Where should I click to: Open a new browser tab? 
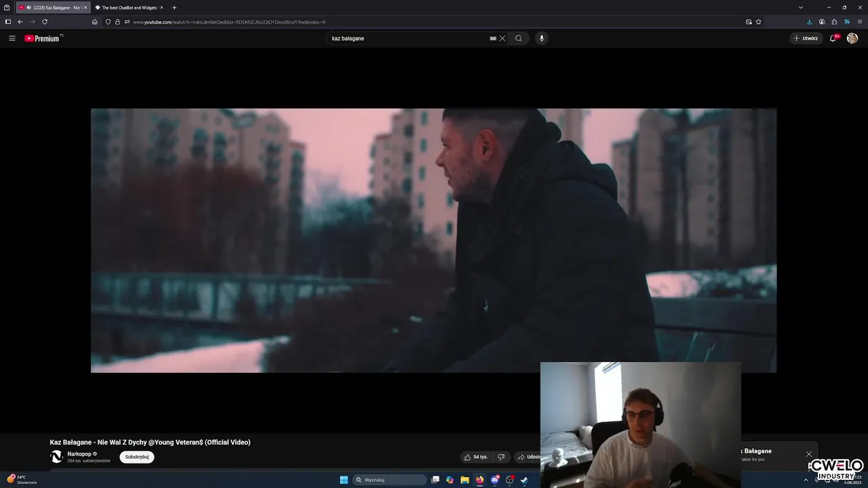coord(174,7)
